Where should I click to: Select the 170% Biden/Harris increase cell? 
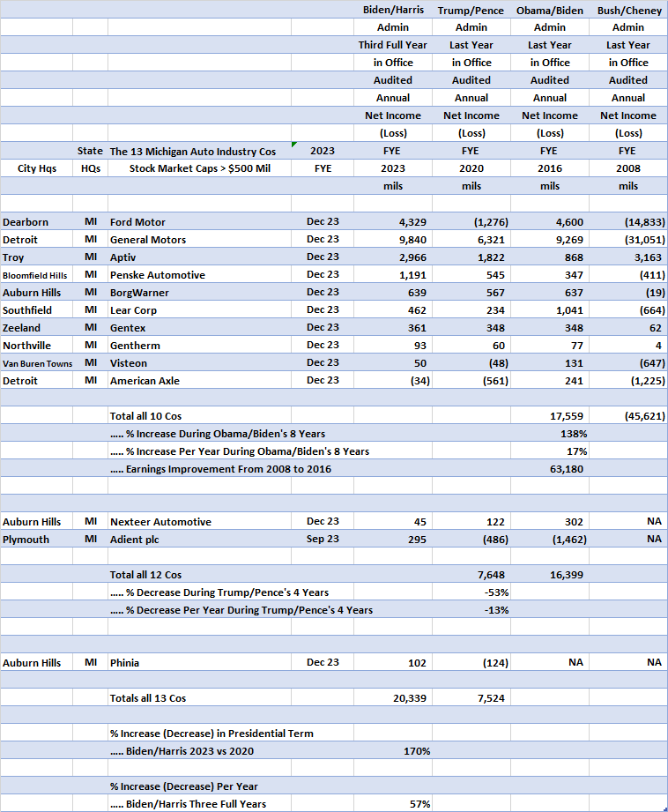(393, 750)
